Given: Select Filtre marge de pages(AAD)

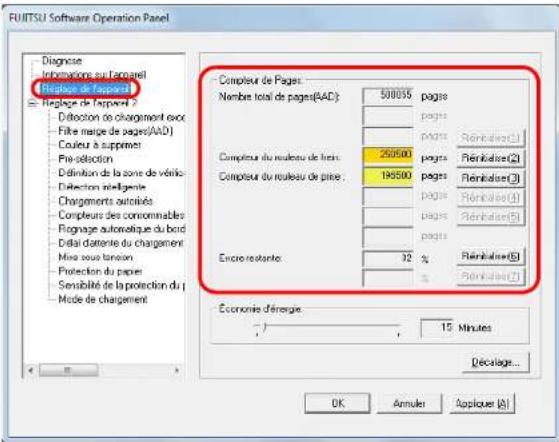Looking at the screenshot, I should pyautogui.click(x=116, y=131).
